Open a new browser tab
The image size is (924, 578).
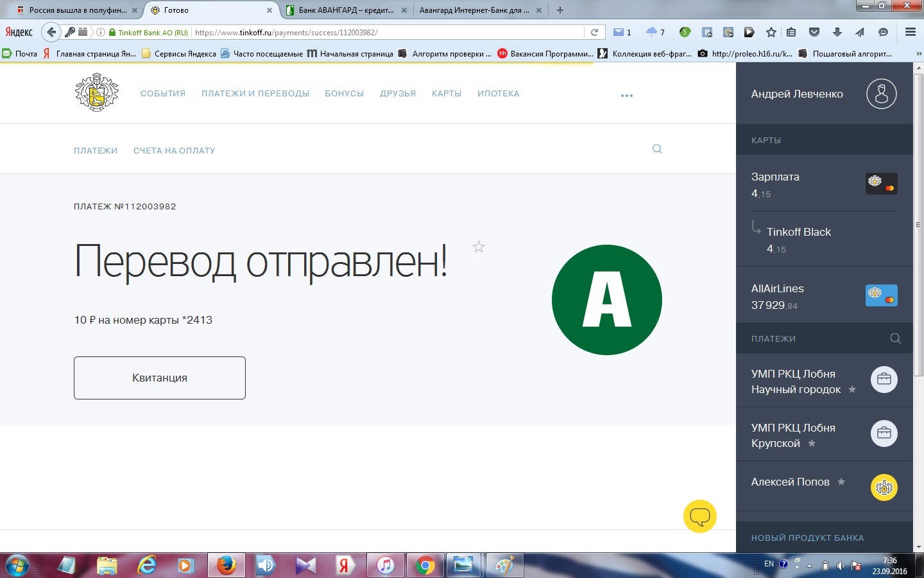560,10
